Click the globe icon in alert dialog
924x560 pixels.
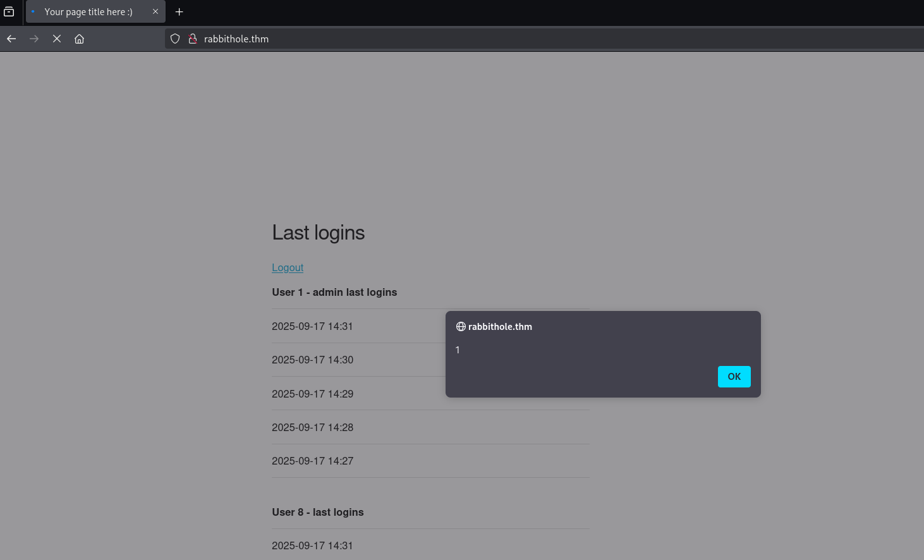[x=461, y=327]
